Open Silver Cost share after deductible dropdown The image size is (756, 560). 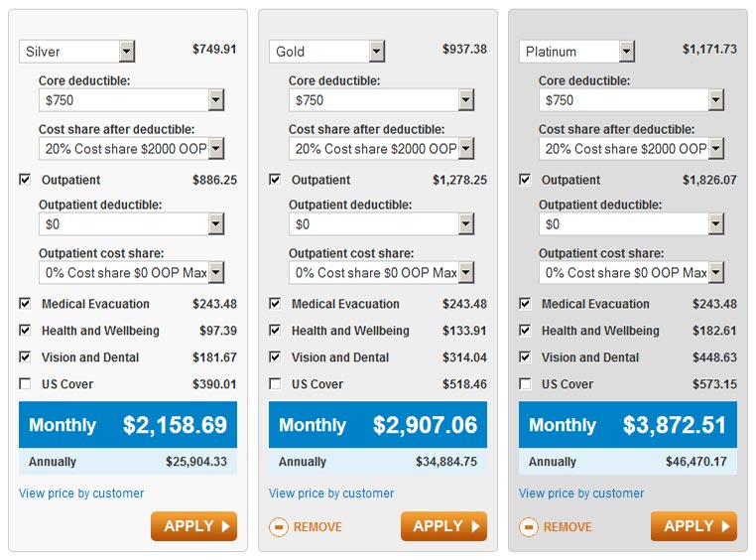(x=131, y=149)
